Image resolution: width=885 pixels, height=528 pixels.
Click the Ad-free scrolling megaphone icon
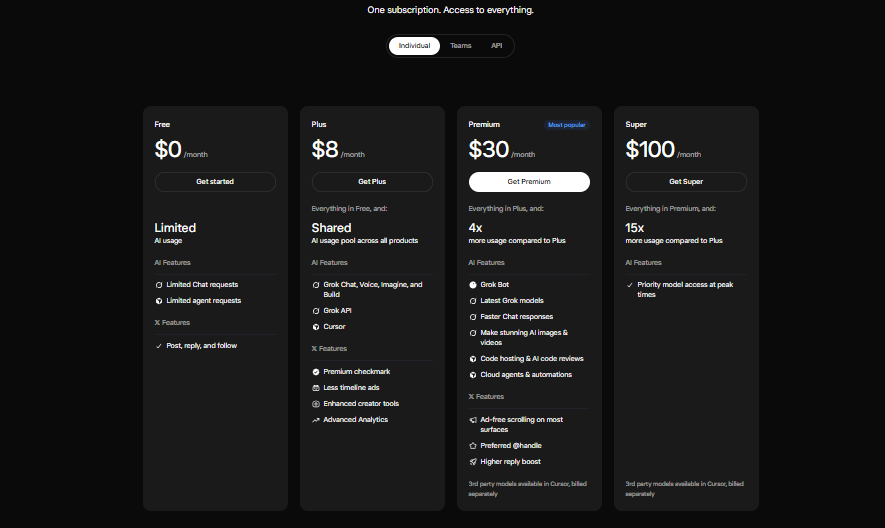point(472,420)
